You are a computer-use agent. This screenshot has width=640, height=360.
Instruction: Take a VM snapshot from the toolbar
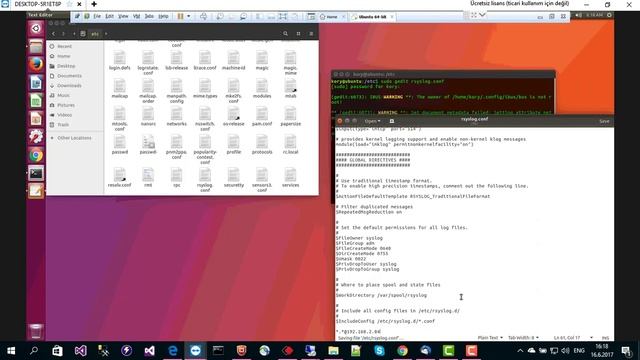point(220,16)
